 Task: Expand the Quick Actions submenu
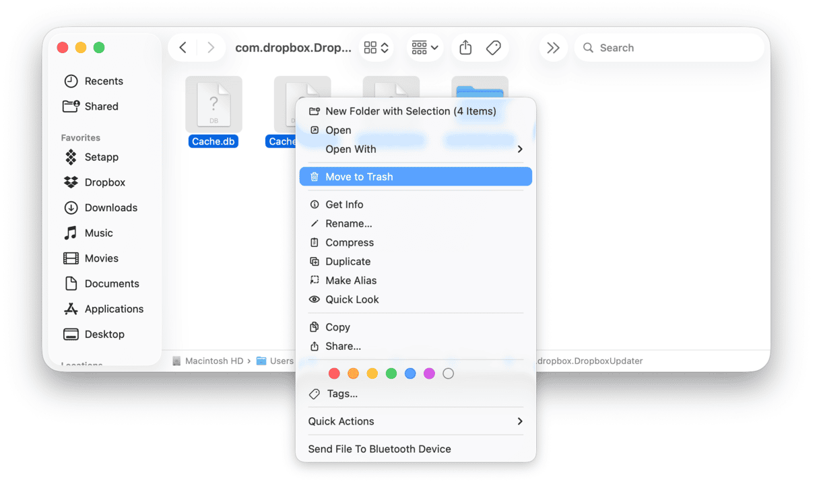416,421
